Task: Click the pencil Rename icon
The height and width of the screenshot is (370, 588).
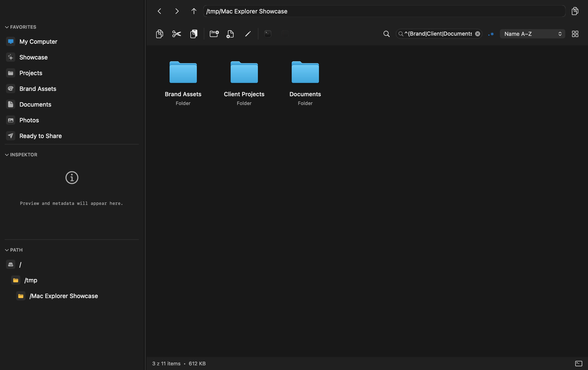Action: tap(248, 34)
